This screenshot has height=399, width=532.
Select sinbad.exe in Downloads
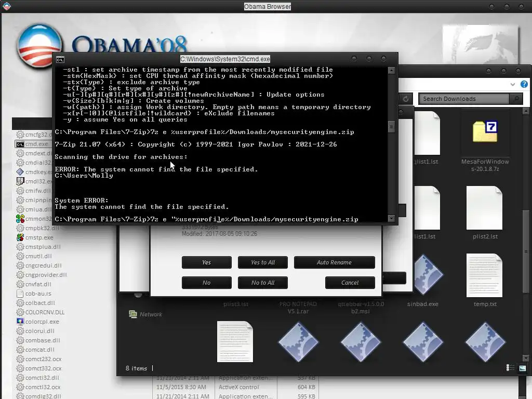422,280
